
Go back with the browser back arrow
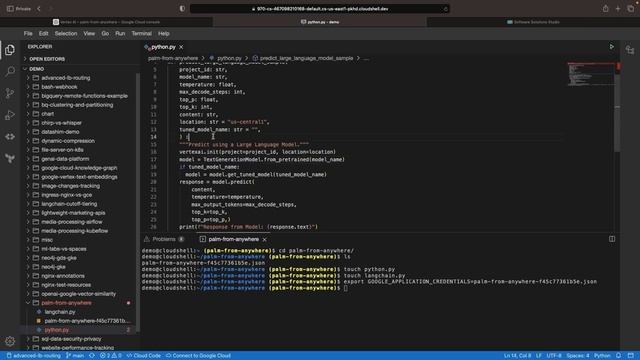pos(39,9)
